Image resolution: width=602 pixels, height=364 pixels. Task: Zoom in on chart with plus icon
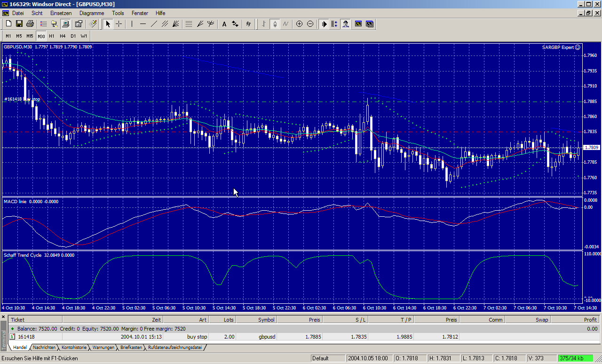tap(299, 24)
